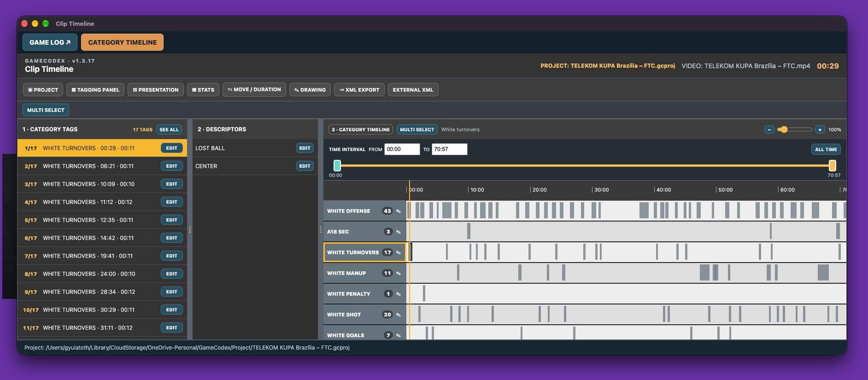Screen dimensions: 868x380
Task: Click the A18 SEC marker near 10:00
Action: (469, 231)
